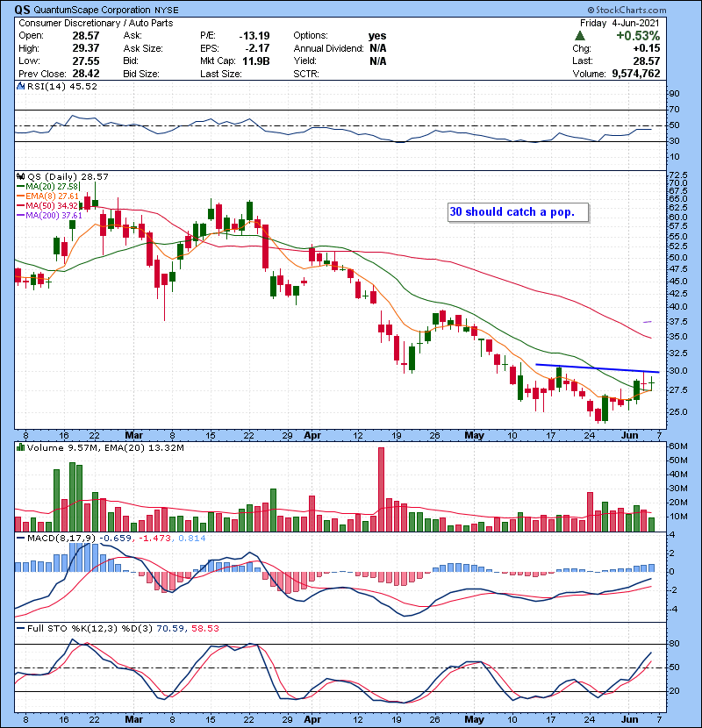
Task: Click the Last price 28.57 in the quote box
Action: 646,61
